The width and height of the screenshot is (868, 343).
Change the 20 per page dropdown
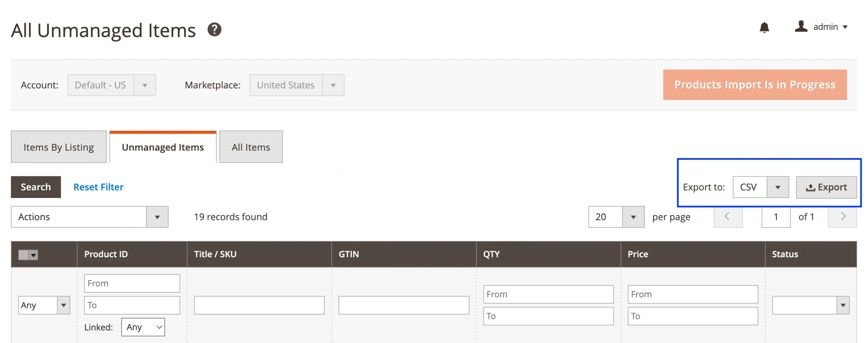(615, 217)
